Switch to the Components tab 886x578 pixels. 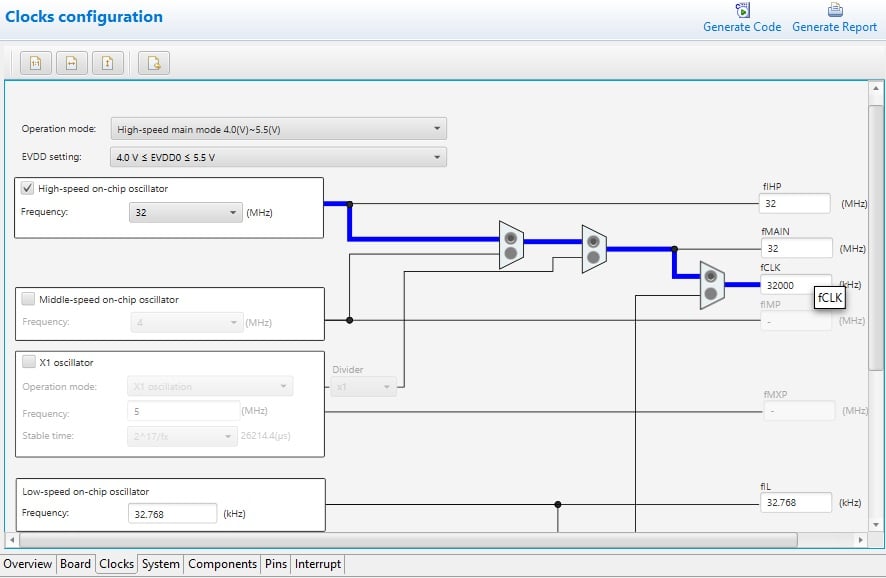[x=221, y=564]
